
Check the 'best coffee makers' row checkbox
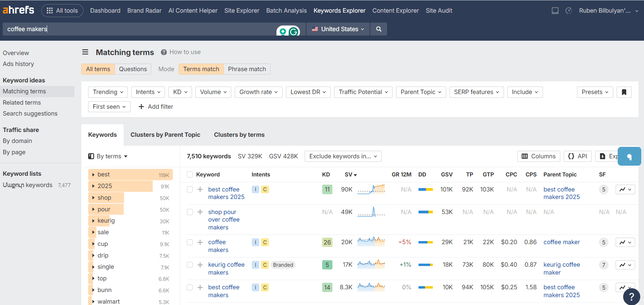tap(190, 287)
